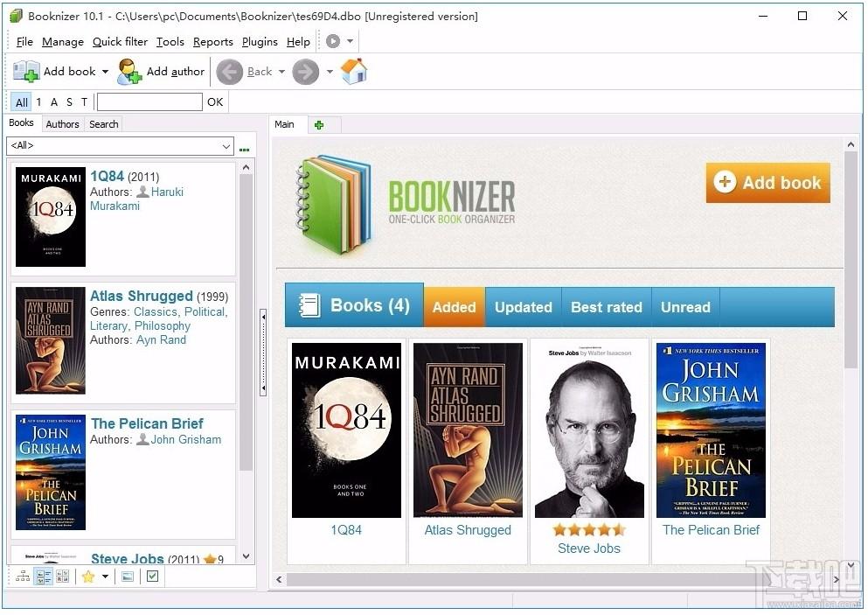Switch to the Authors tab
868x615 pixels.
pos(63,124)
